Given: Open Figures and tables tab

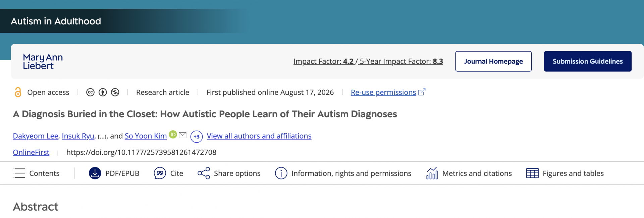Looking at the screenshot, I should click(x=565, y=173).
